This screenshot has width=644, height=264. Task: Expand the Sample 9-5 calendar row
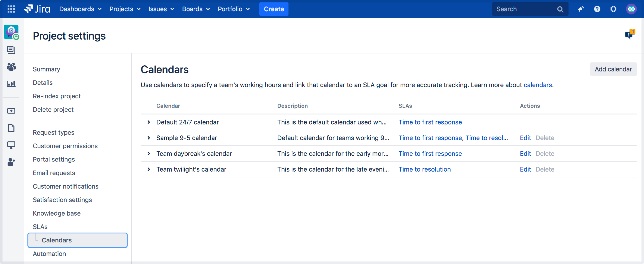point(149,137)
